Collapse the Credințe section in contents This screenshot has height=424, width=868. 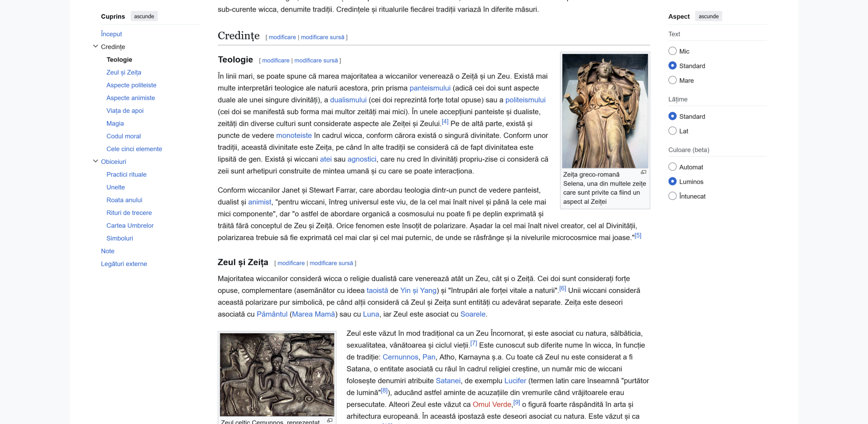tap(95, 47)
